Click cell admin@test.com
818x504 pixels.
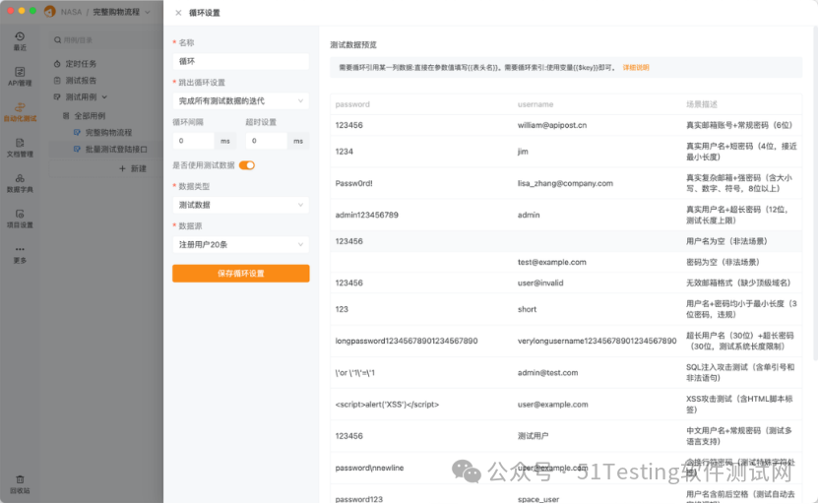[547, 372]
